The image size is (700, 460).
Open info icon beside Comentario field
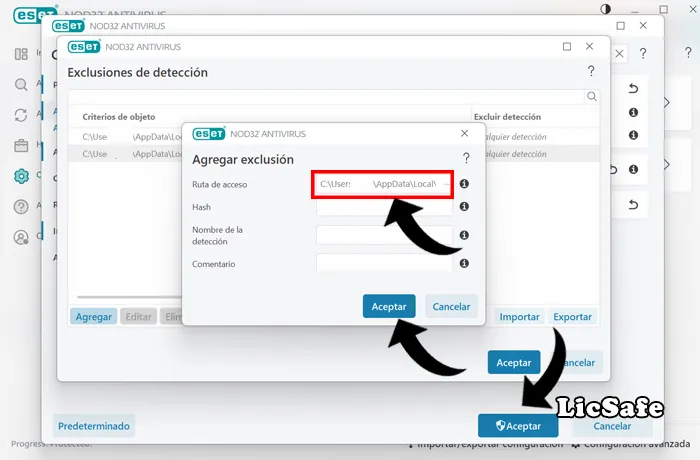(x=464, y=263)
